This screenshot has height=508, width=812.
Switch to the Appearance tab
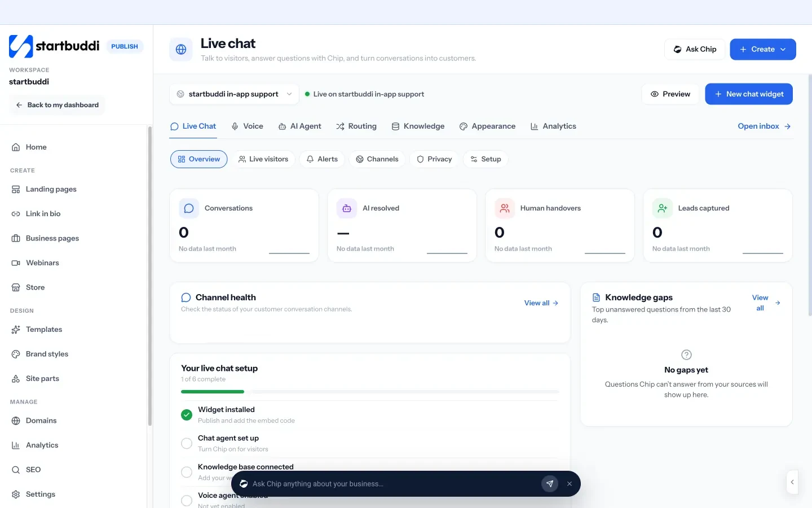tap(487, 126)
